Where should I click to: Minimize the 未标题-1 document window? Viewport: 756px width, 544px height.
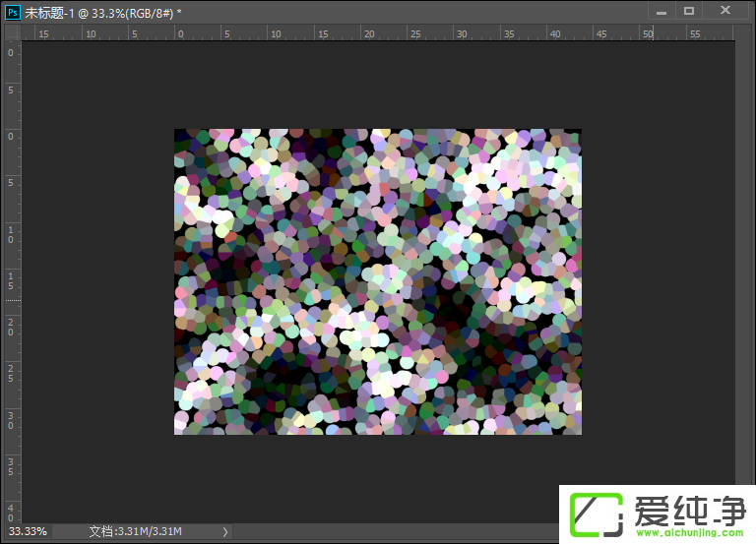661,11
